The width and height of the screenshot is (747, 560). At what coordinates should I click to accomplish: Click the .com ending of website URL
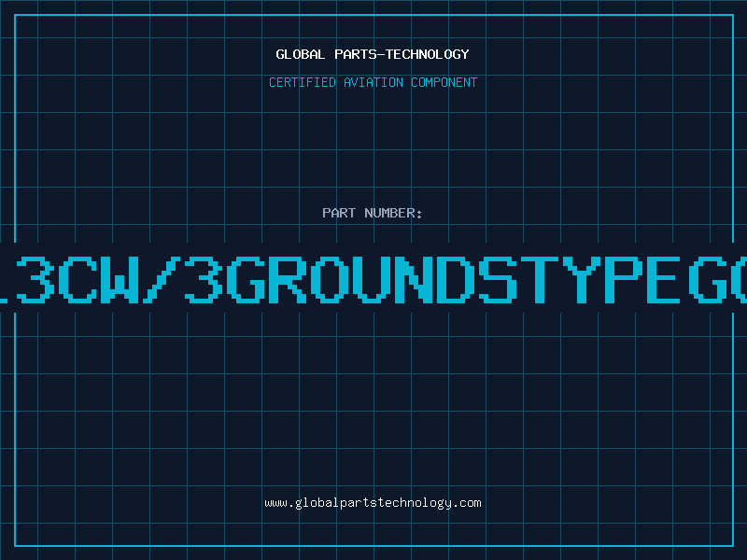(x=467, y=502)
